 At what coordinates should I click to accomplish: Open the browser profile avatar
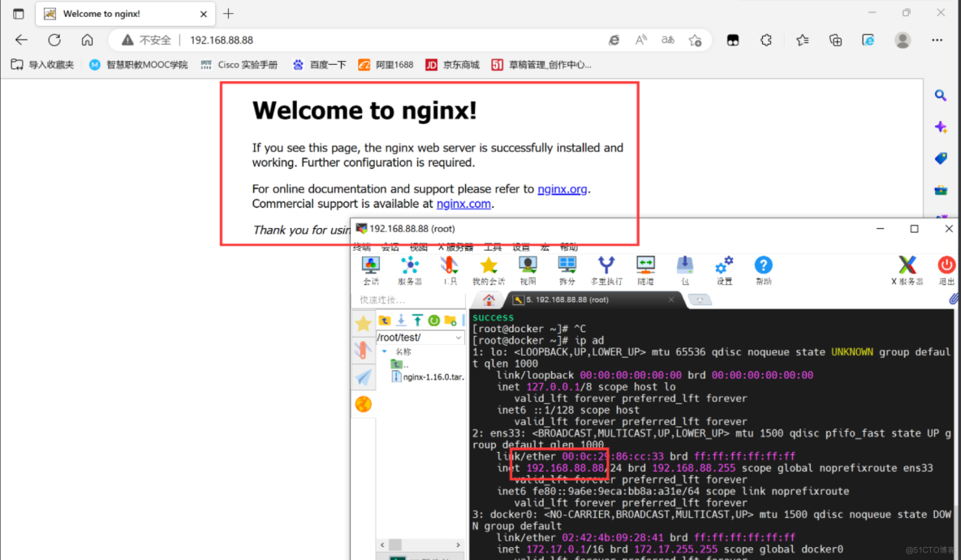[903, 40]
